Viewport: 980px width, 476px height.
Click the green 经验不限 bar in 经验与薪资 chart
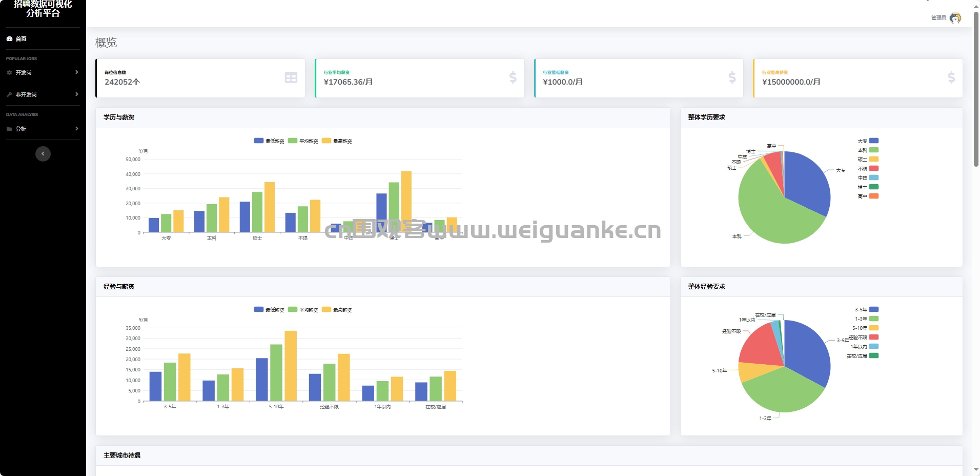(x=330, y=383)
